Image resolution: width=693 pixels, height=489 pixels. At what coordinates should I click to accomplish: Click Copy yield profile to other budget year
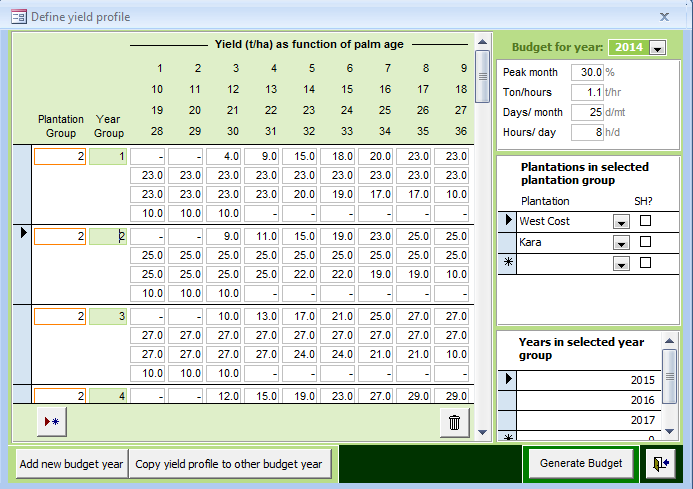pos(229,464)
